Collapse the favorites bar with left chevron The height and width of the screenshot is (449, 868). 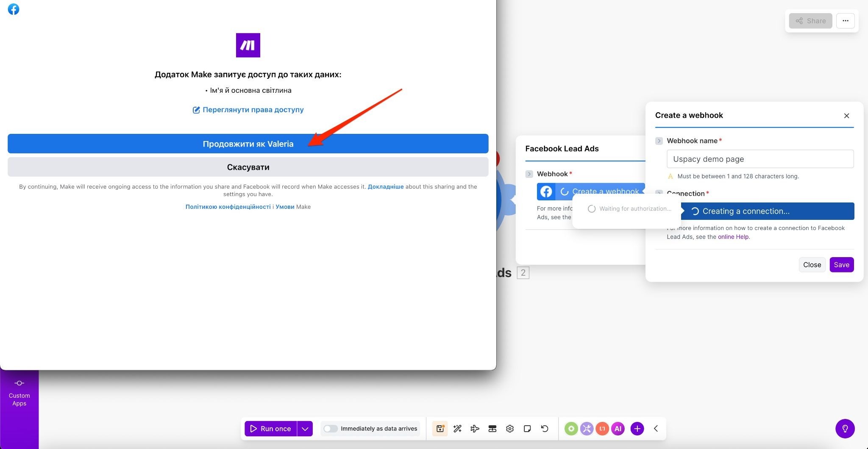tap(656, 429)
